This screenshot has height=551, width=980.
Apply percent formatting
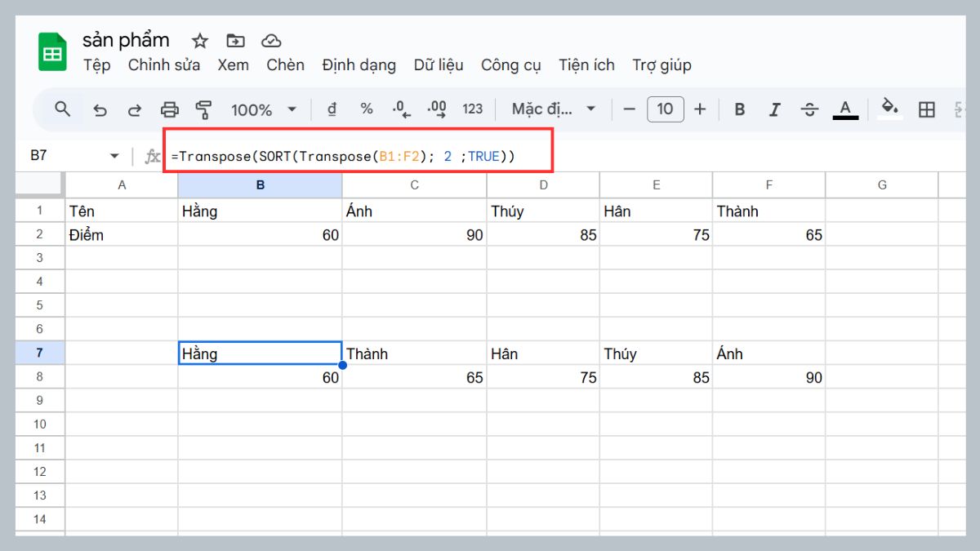pos(366,109)
